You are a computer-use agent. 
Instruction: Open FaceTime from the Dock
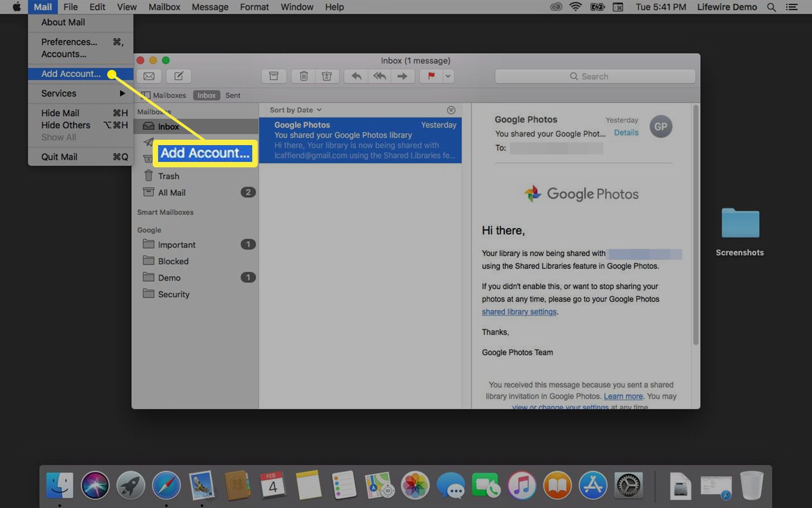click(486, 485)
